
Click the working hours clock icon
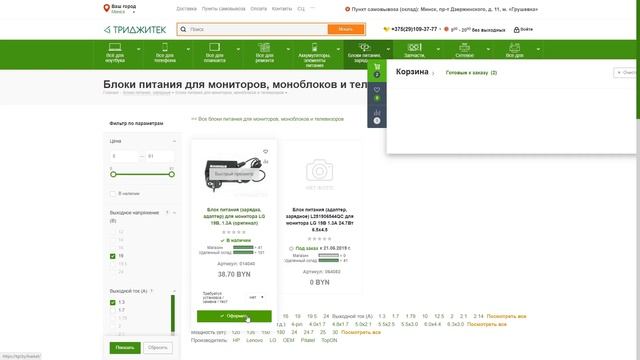(446, 29)
